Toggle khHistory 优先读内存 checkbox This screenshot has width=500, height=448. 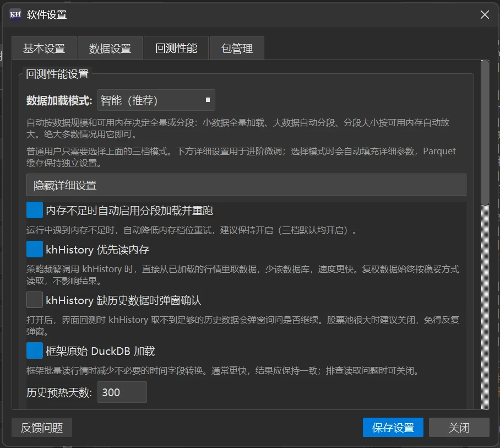pos(35,249)
